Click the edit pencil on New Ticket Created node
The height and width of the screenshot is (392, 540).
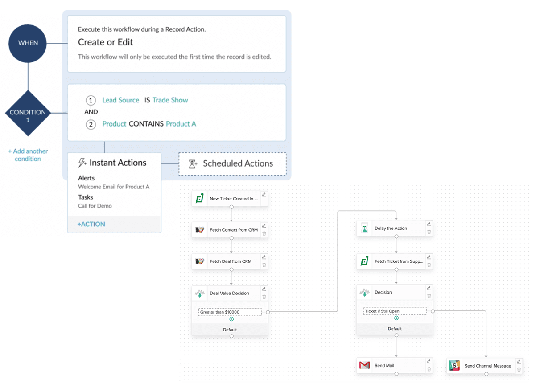(x=264, y=195)
